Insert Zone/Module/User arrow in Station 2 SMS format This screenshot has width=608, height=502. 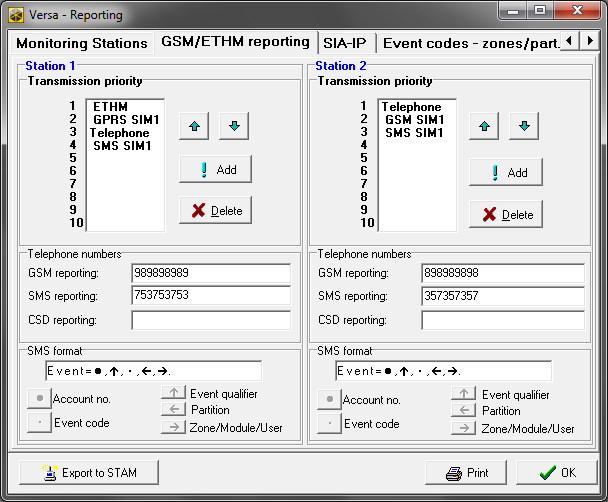tap(464, 428)
